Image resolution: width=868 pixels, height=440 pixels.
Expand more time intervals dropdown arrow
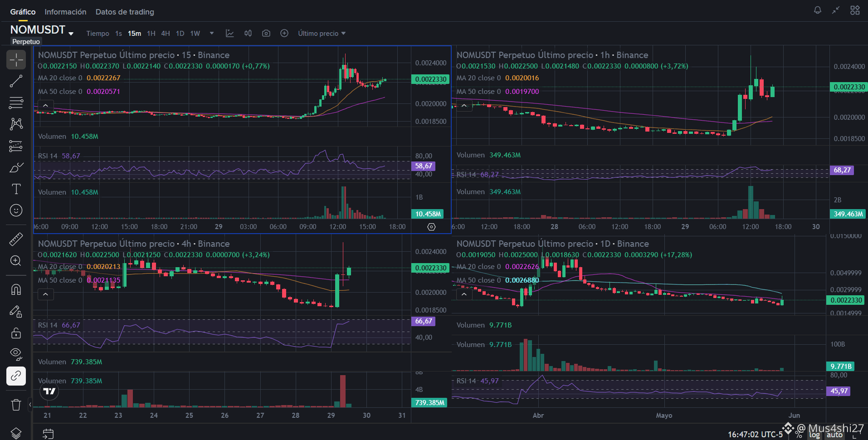[211, 33]
